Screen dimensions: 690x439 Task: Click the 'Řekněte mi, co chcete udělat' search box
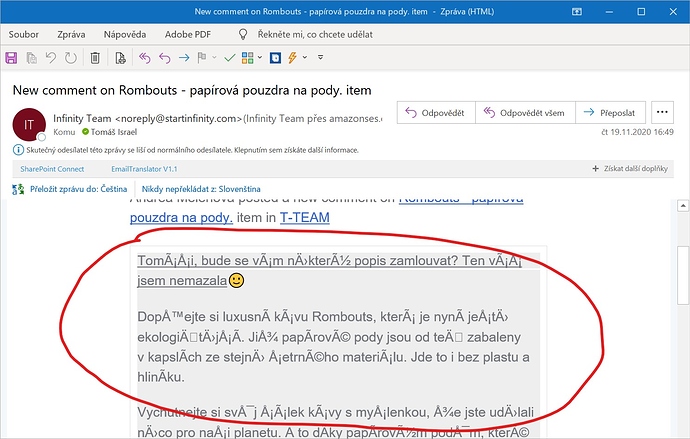click(x=315, y=34)
